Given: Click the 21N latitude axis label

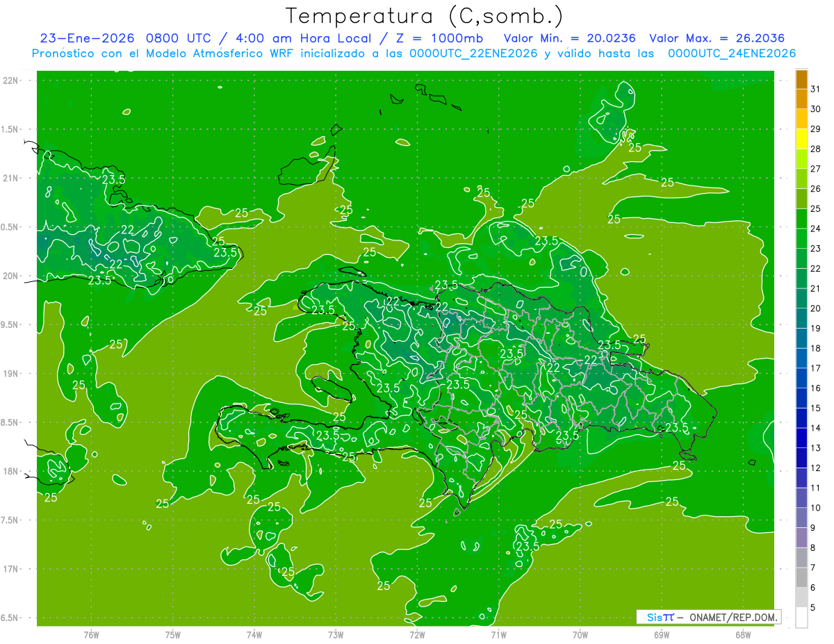Looking at the screenshot, I should click(12, 178).
